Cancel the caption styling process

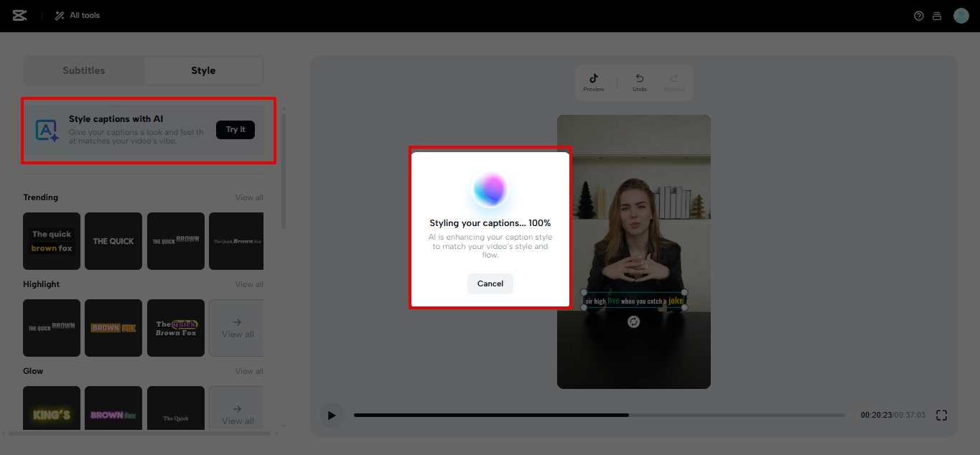(490, 283)
